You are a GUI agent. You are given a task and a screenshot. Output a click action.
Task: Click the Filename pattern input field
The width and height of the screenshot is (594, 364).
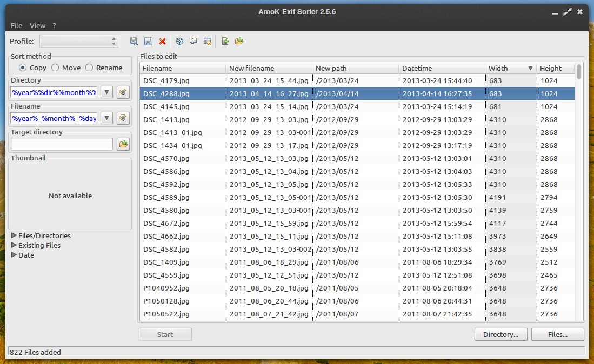54,118
